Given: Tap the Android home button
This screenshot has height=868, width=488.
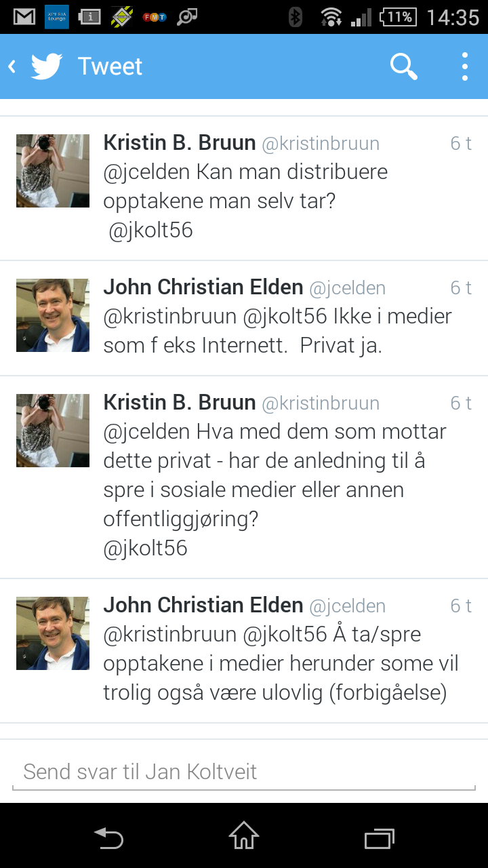Looking at the screenshot, I should [244, 835].
